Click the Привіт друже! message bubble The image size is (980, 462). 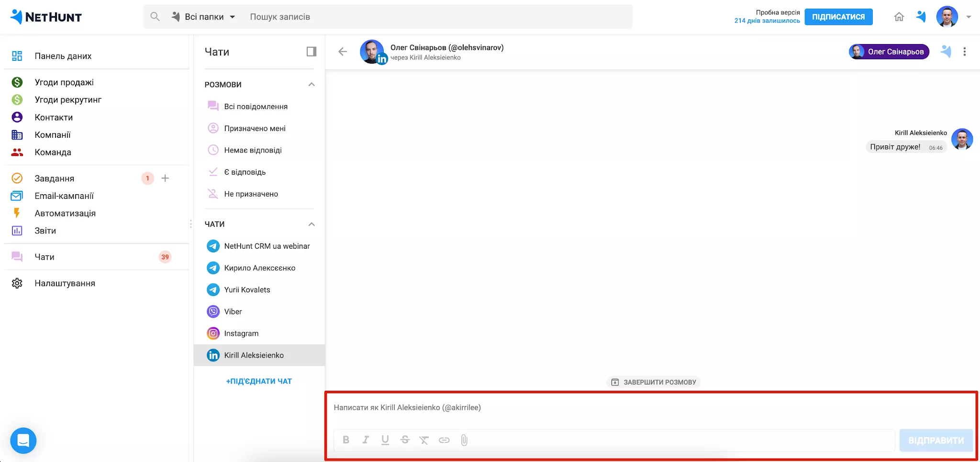point(906,147)
